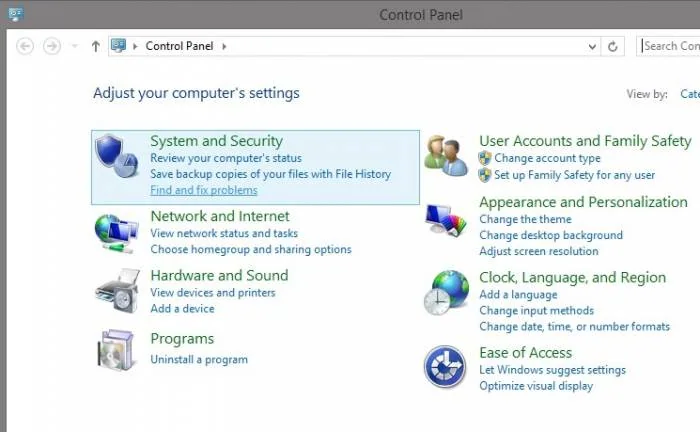Open Hardware and Sound heading
Viewport: 700px width, 432px height.
coord(220,275)
